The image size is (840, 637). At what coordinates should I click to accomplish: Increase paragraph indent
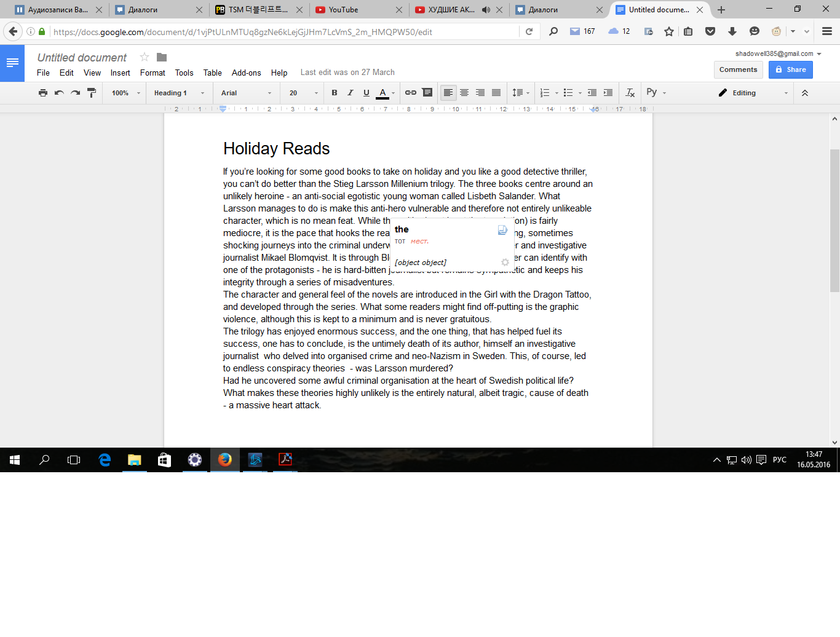click(608, 93)
